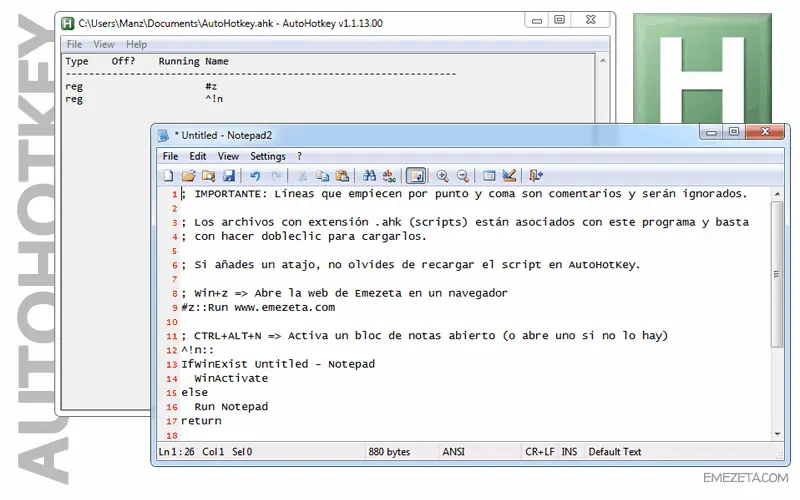This screenshot has height=500, width=800.
Task: Save the document using floppy disk icon
Action: coord(229,176)
